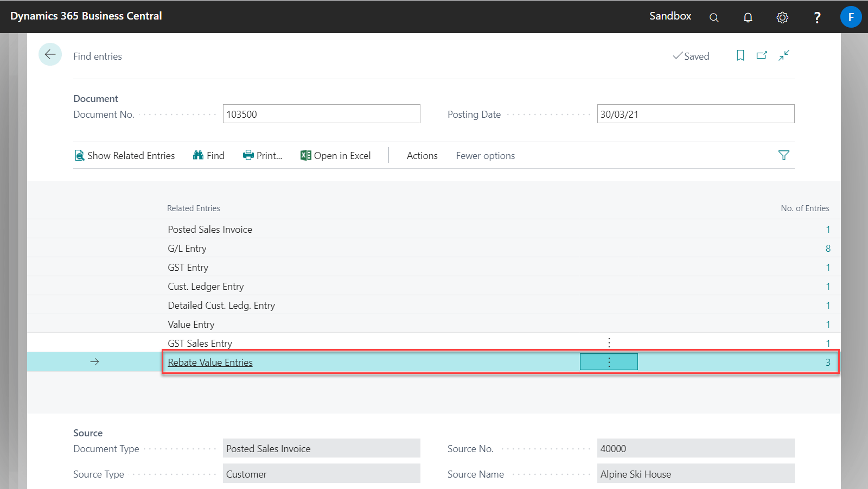Collapse the page with shrink arrows icon
Viewport: 868px width, 489px height.
click(784, 55)
